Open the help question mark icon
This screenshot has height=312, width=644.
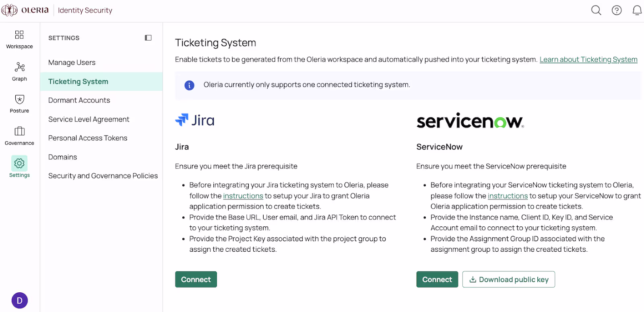point(617,10)
